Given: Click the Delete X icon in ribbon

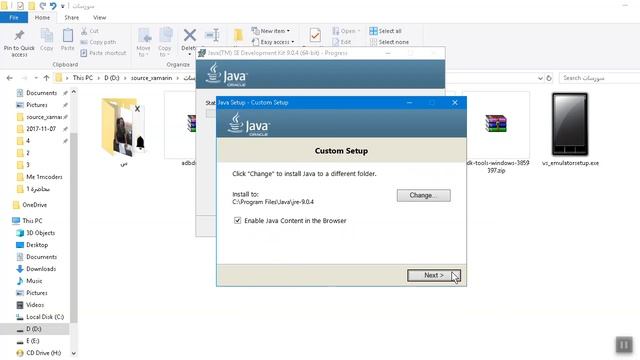Looking at the screenshot, I should [189, 36].
